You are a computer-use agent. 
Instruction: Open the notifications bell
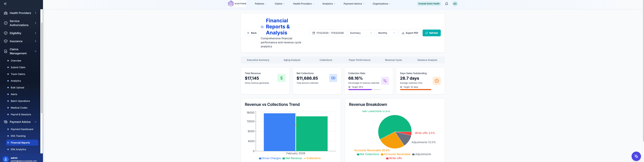click(446, 4)
